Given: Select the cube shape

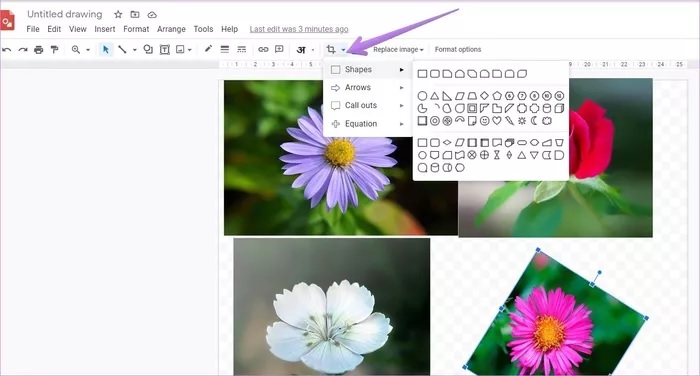Looking at the screenshot, I should pos(559,108).
